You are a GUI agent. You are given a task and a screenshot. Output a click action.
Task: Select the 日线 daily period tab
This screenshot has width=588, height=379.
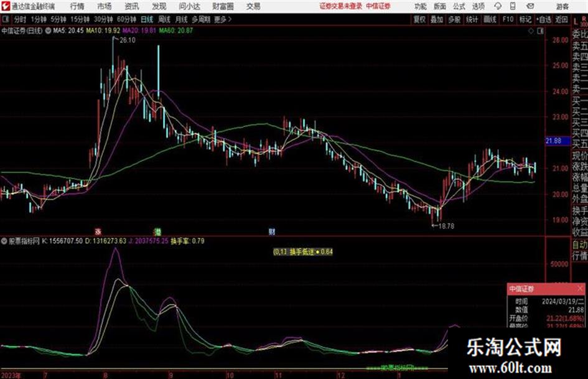pos(147,19)
